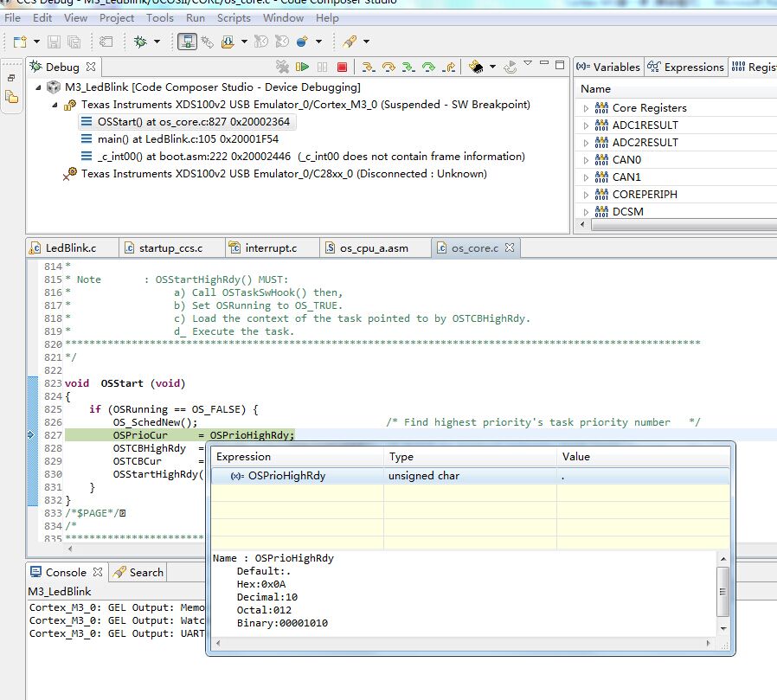Viewport: 777px width, 700px height.
Task: Select the main() stack frame at LedBlink.c:105
Action: (188, 139)
